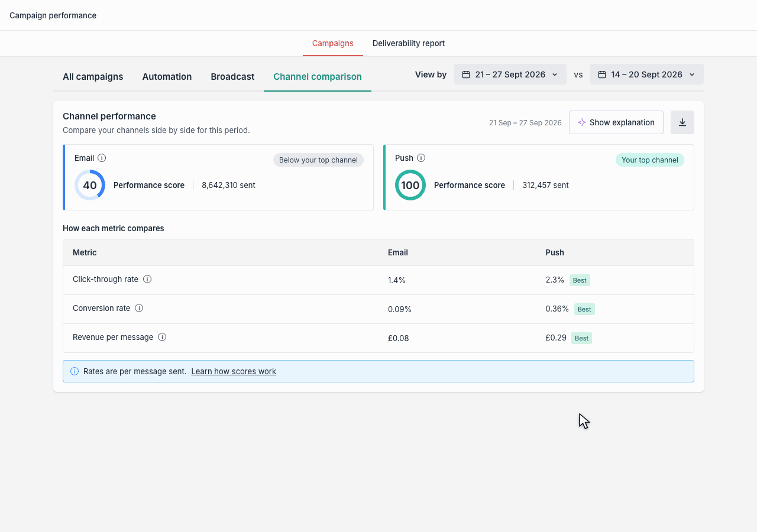Viewport: 757px width, 532px height.
Task: Open the Click-through rate info tooltip icon
Action: (x=147, y=279)
